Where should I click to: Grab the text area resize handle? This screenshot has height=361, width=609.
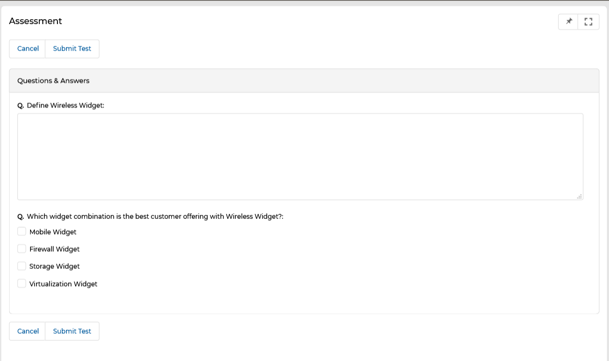pos(579,197)
